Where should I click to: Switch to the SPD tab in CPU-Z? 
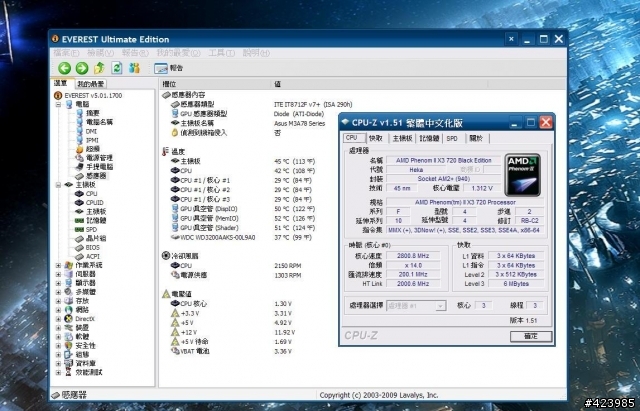pyautogui.click(x=452, y=138)
